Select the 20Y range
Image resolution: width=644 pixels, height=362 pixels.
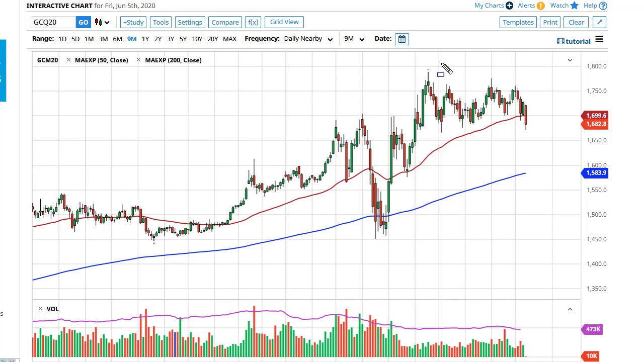(x=213, y=39)
